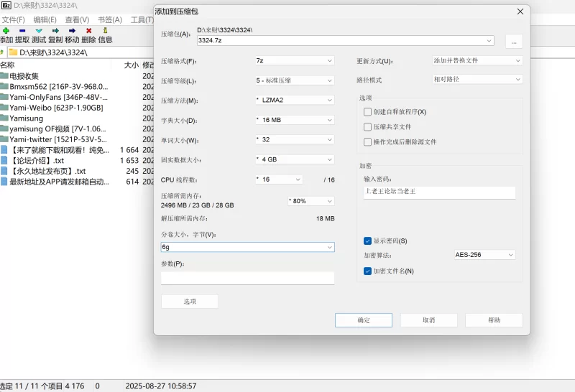
Task: Select the Yami-twitter folder icon
Action: point(4,139)
